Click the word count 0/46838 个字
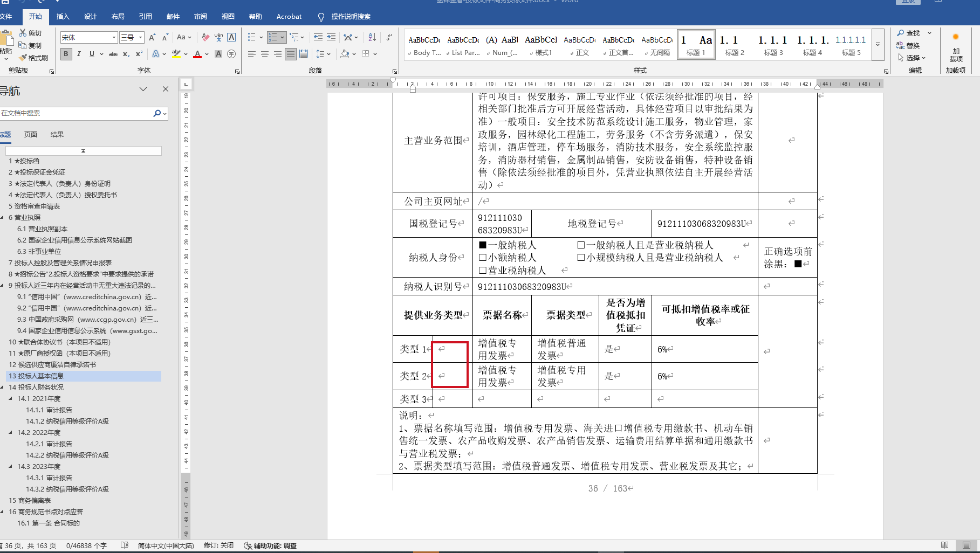The height and width of the screenshot is (553, 980). click(x=86, y=545)
